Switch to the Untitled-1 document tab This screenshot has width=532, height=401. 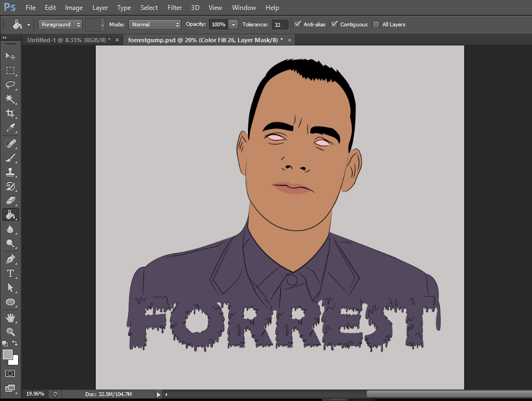[x=68, y=40]
